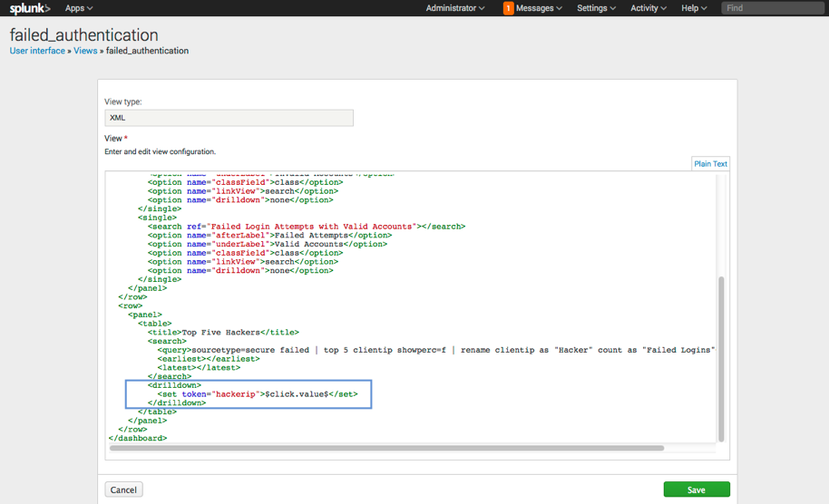Click the View type XML field
This screenshot has height=504, width=829.
(229, 118)
